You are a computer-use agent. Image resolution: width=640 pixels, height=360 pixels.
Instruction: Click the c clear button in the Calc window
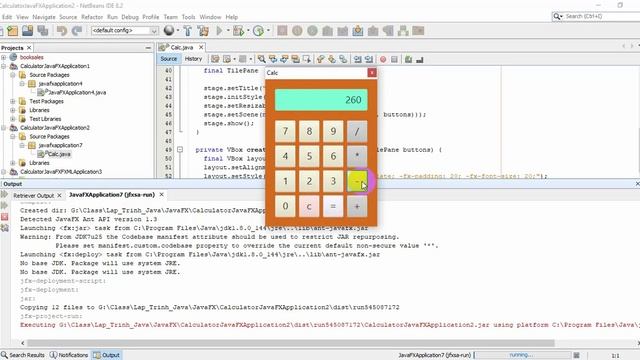[309, 207]
